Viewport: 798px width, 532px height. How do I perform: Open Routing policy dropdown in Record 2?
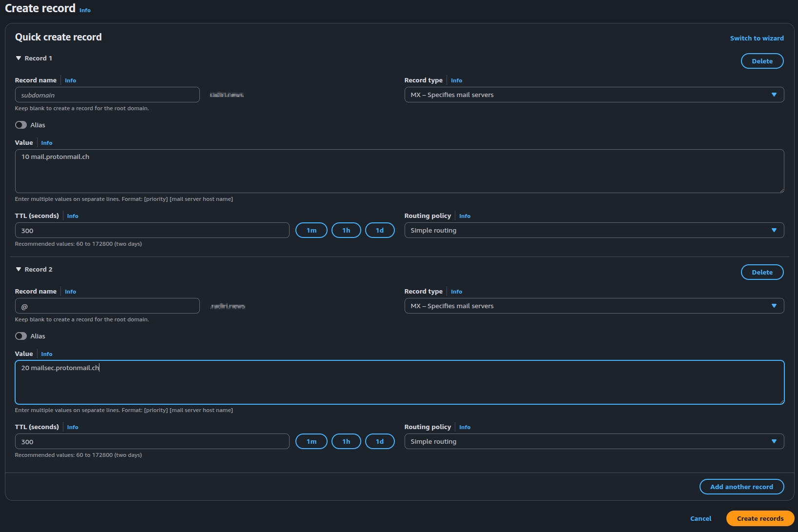[x=594, y=441]
